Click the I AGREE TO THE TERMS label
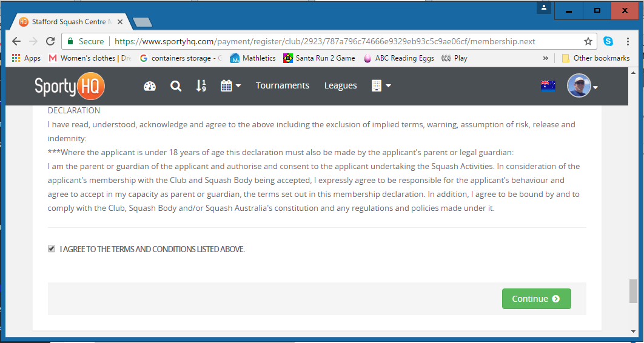644x343 pixels. point(152,249)
